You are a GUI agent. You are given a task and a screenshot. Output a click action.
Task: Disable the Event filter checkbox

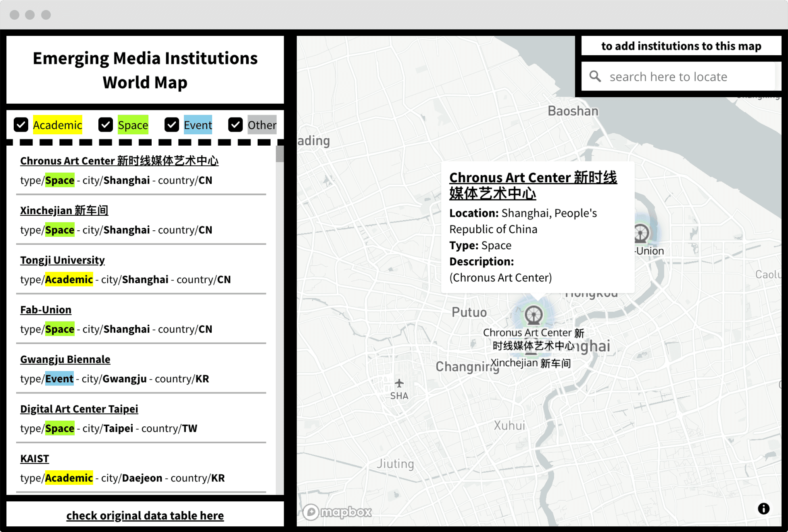[x=172, y=125]
